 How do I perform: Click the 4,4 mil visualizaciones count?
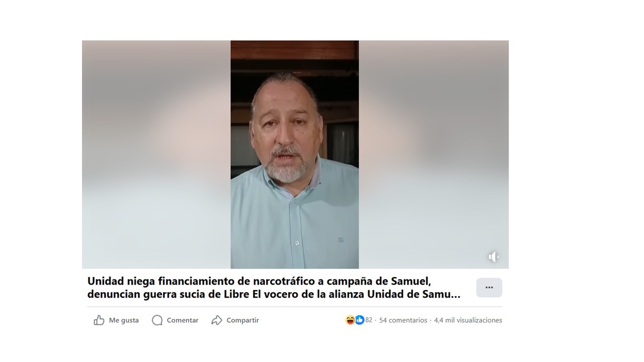tap(468, 320)
